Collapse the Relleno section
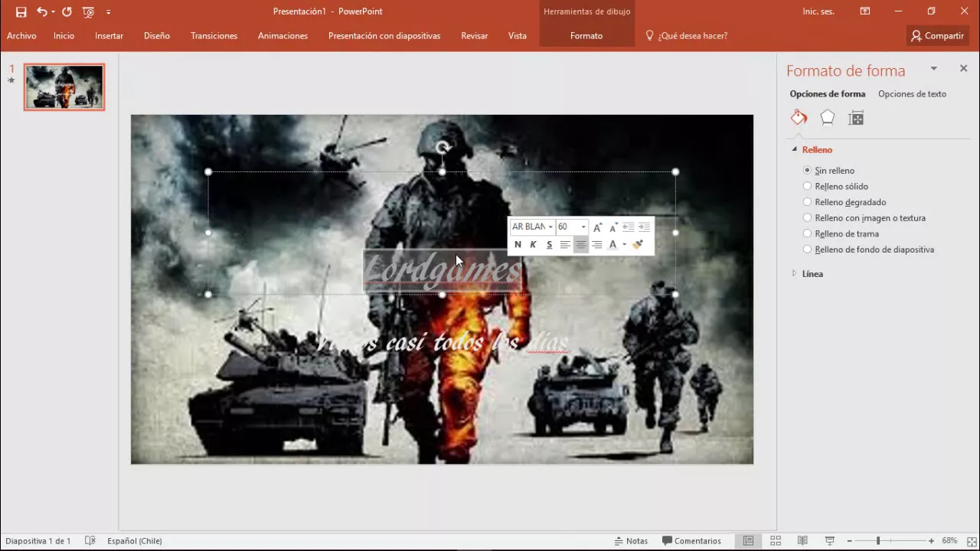980x551 pixels. tap(794, 150)
